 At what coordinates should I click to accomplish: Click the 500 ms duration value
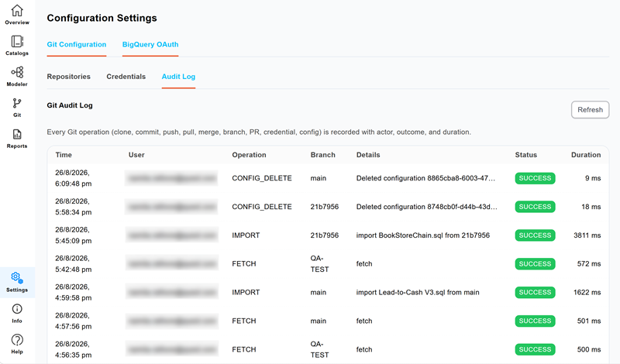589,349
